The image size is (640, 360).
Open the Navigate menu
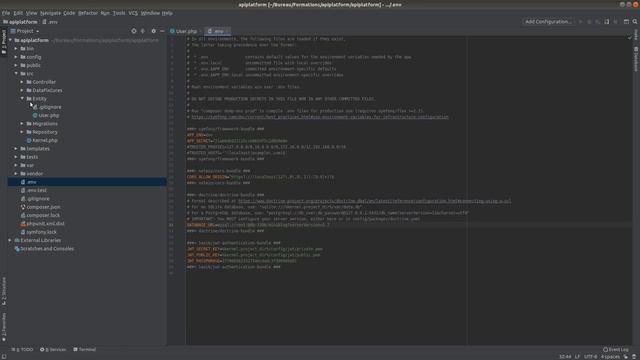(x=50, y=13)
